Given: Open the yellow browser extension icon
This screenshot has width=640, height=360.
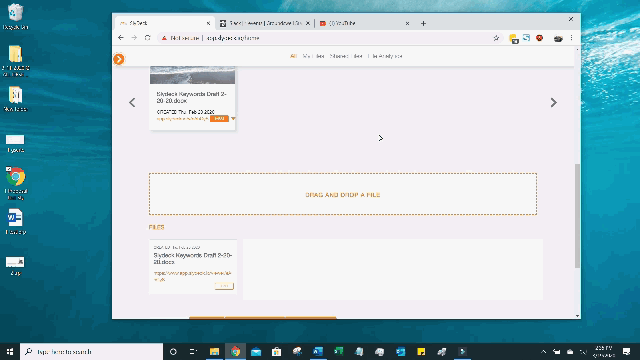Looking at the screenshot, I should [513, 38].
